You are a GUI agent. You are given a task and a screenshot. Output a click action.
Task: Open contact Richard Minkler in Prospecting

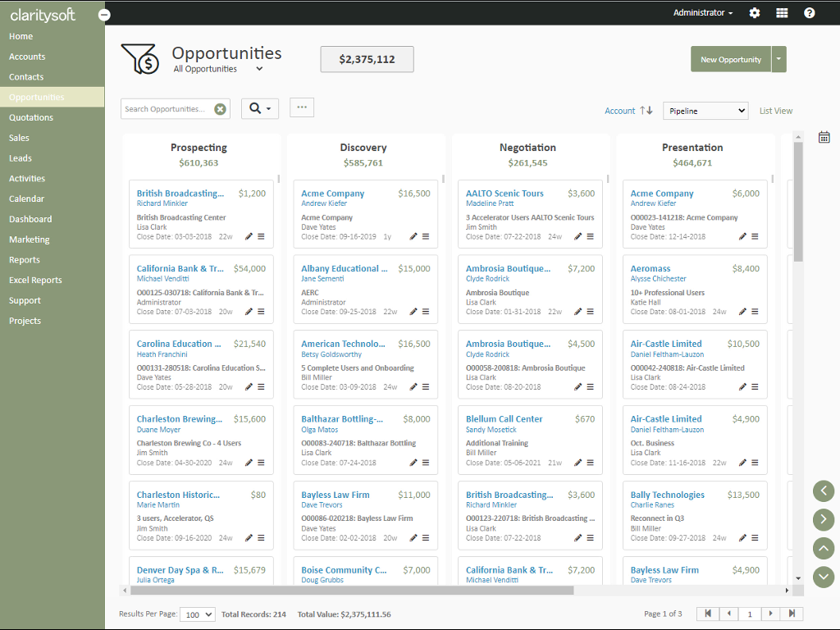pyautogui.click(x=162, y=203)
